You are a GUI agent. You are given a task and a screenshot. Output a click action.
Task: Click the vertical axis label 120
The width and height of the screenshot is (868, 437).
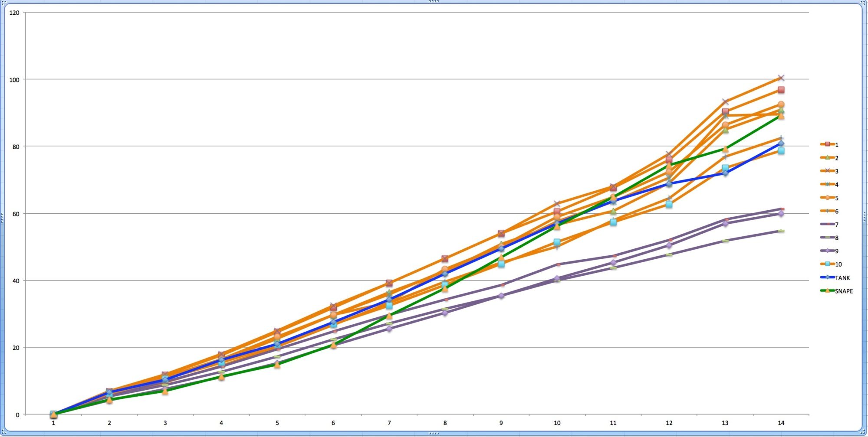14,13
